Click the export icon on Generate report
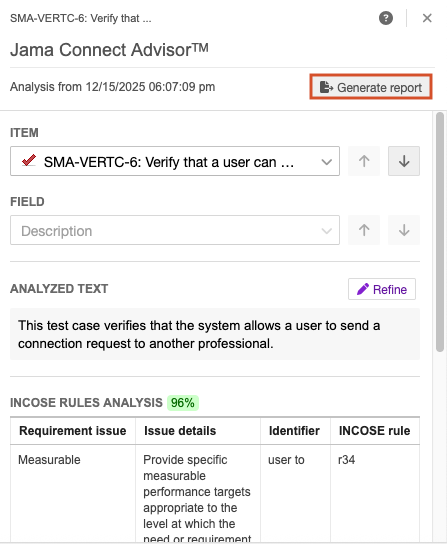 pyautogui.click(x=326, y=87)
